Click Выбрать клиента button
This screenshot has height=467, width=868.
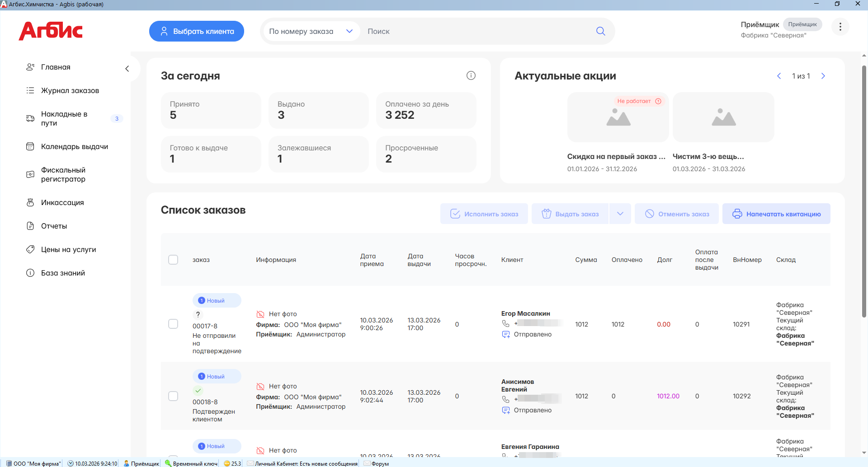pos(197,31)
